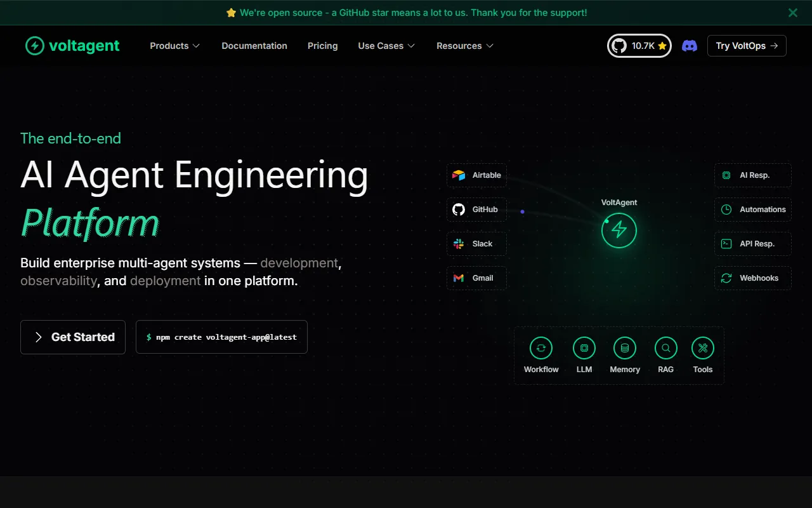The width and height of the screenshot is (812, 508).
Task: Expand the Use Cases dropdown menu
Action: pos(387,46)
